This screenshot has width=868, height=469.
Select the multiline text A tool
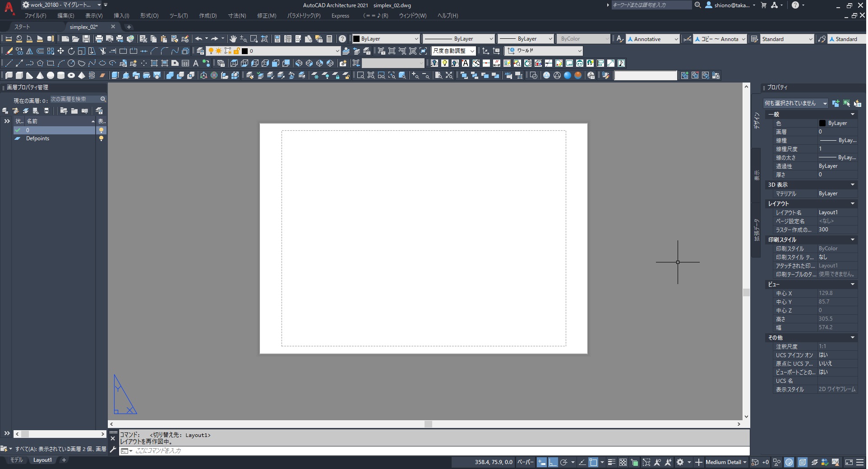(x=196, y=63)
